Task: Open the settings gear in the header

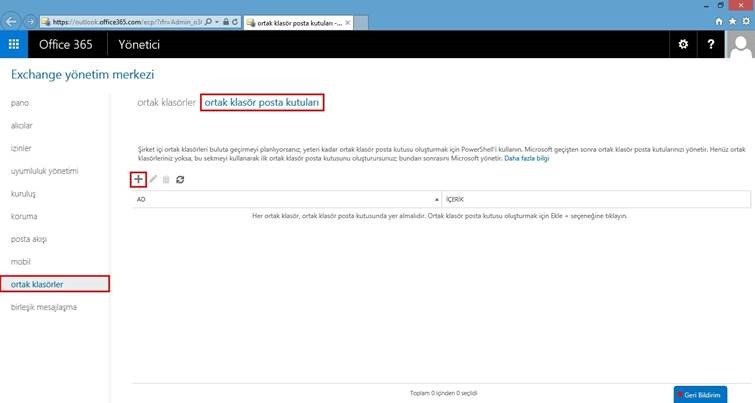Action: [x=683, y=44]
